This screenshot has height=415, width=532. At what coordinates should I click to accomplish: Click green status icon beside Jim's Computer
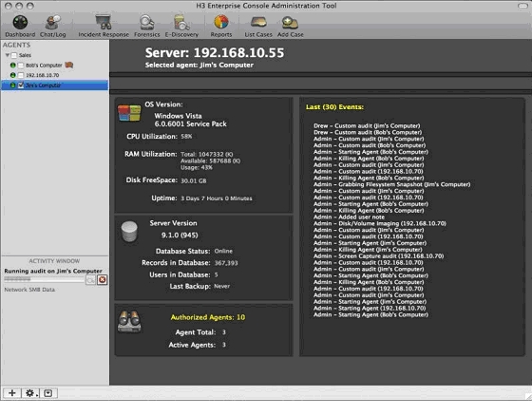[x=13, y=85]
